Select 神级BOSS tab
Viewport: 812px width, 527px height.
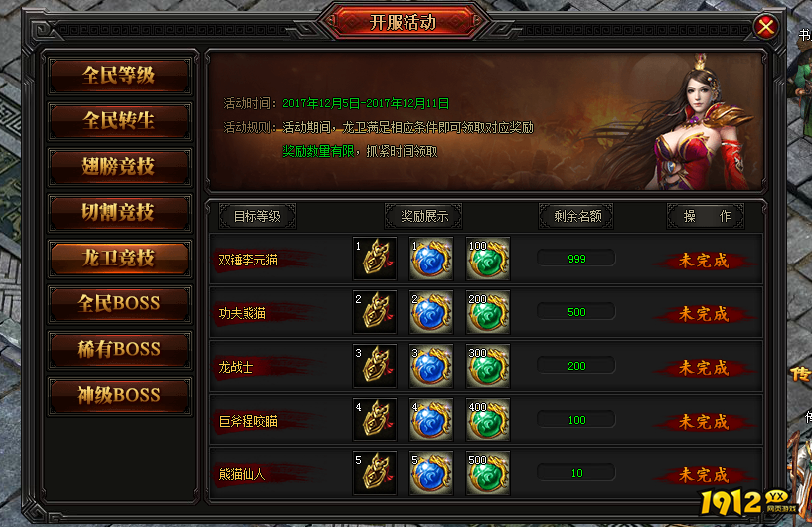[119, 395]
